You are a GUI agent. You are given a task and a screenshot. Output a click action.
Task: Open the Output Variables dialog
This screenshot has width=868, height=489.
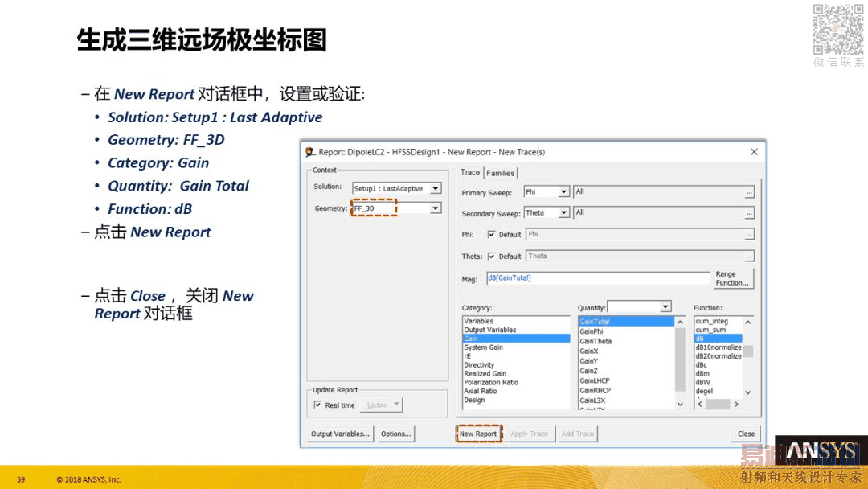[340, 434]
